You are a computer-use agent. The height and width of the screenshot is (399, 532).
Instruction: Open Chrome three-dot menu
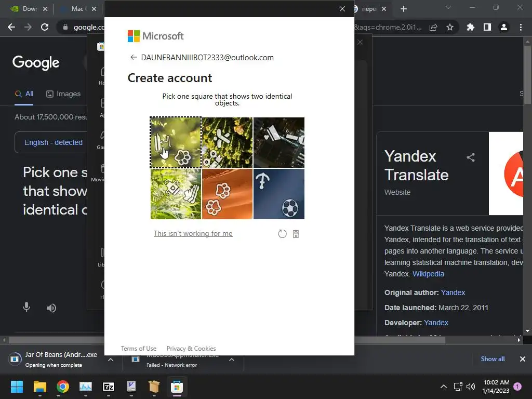[521, 27]
